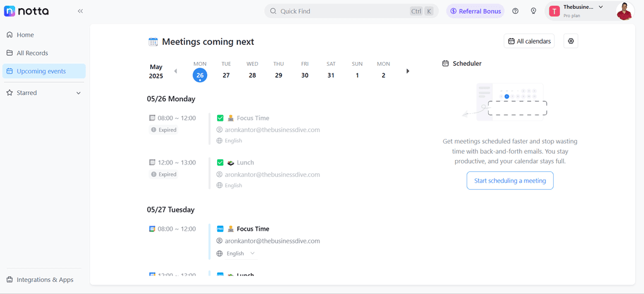
Task: Toggle the Monday Focus Time checkbox
Action: (x=220, y=118)
